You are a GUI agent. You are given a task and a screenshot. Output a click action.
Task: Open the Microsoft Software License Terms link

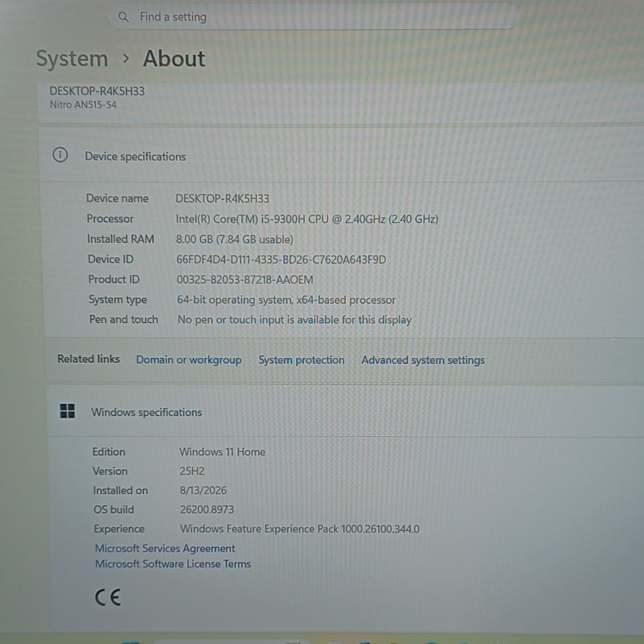[173, 564]
